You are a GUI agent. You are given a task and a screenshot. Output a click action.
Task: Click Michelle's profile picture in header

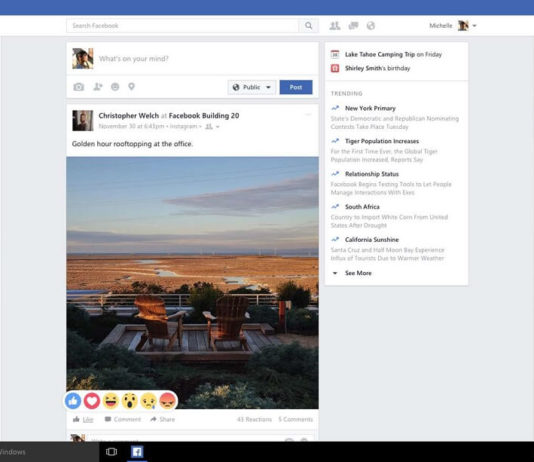point(463,26)
